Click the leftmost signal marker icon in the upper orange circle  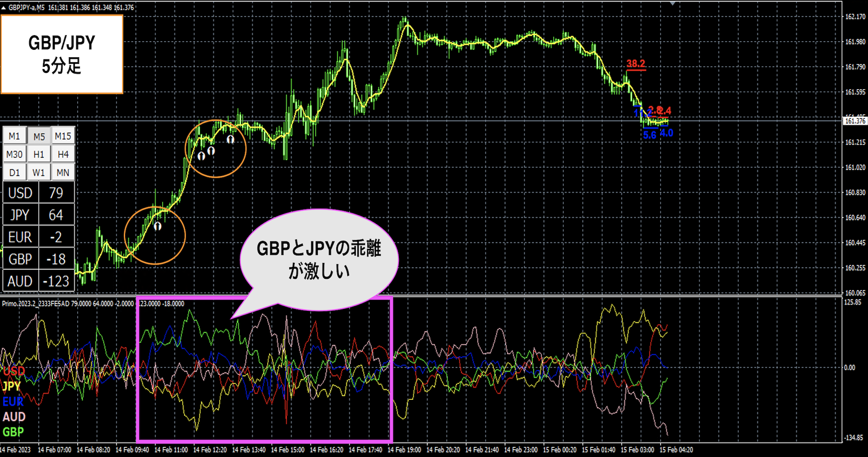tap(201, 156)
